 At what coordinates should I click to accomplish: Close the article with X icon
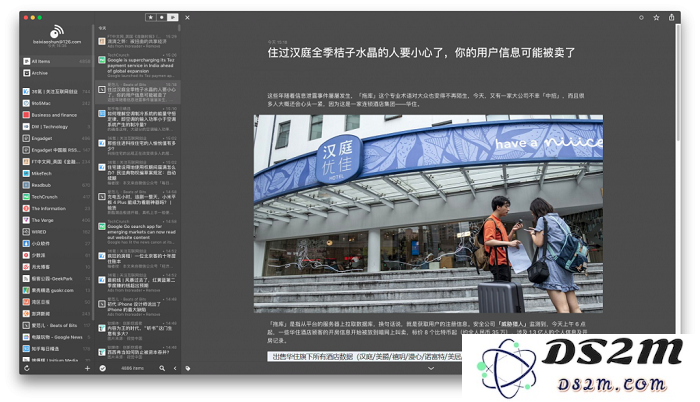tap(188, 17)
